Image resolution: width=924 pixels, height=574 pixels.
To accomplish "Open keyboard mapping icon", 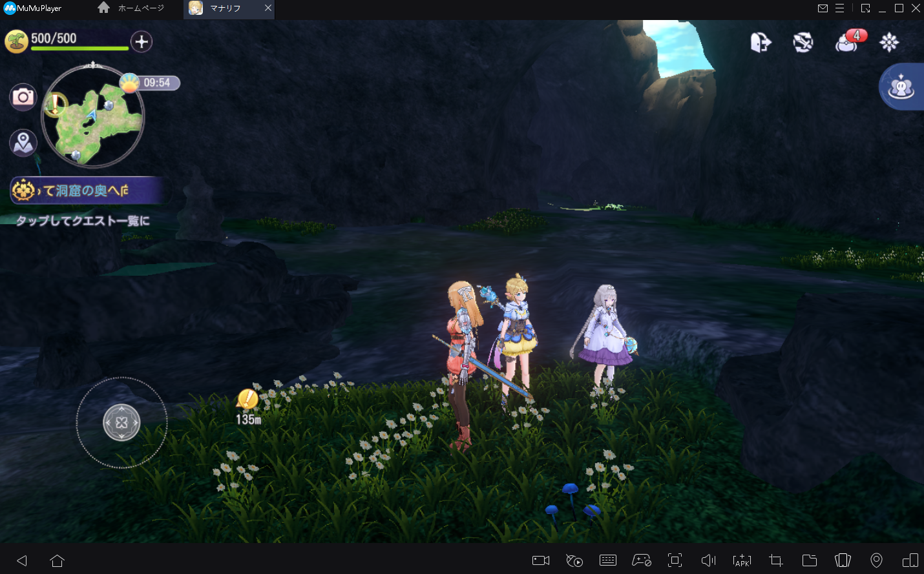I will 608,560.
